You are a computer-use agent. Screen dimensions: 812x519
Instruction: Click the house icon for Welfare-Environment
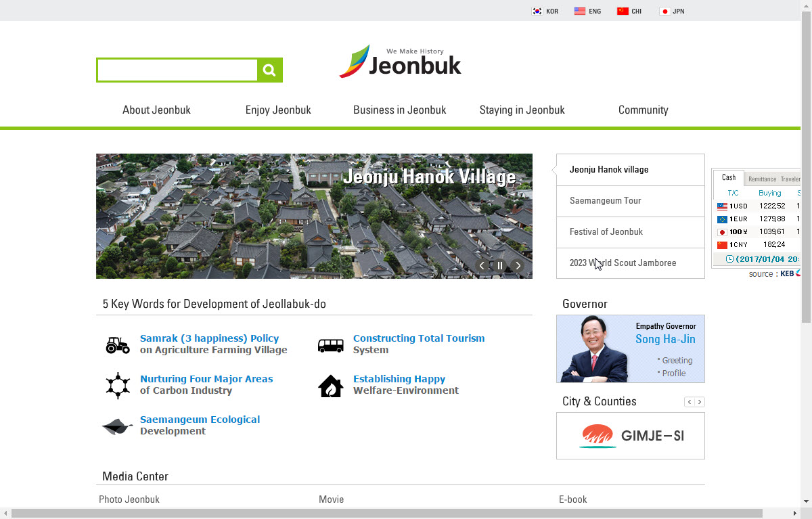coord(330,386)
